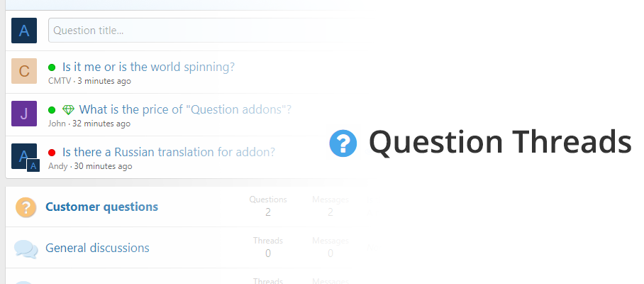Click the green status dot on the spinning question
The image size is (644, 284).
(52, 67)
